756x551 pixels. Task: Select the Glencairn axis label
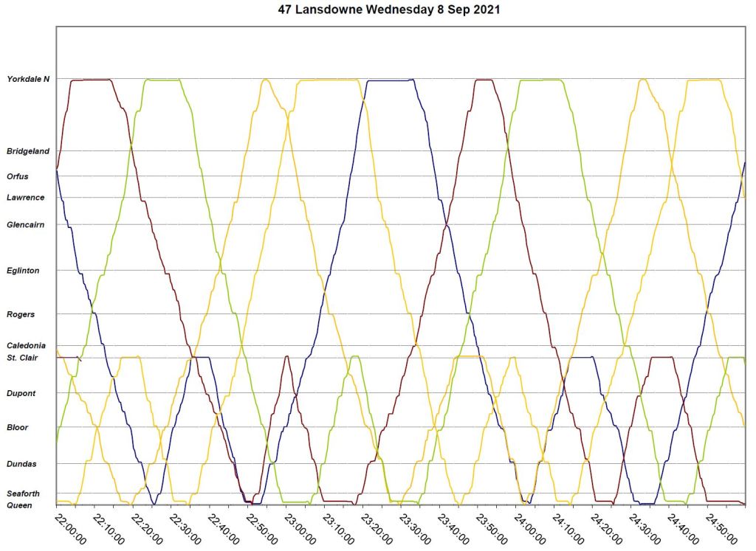point(27,224)
